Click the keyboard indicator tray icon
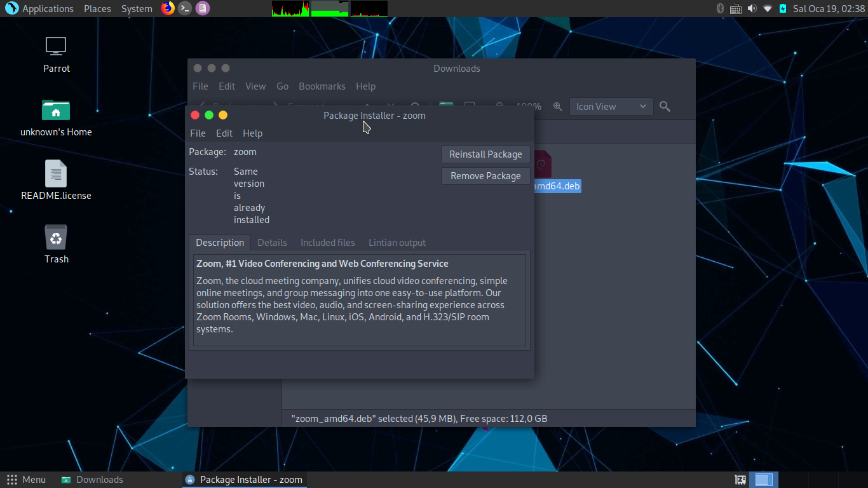Viewport: 868px width, 488px height. click(x=736, y=8)
